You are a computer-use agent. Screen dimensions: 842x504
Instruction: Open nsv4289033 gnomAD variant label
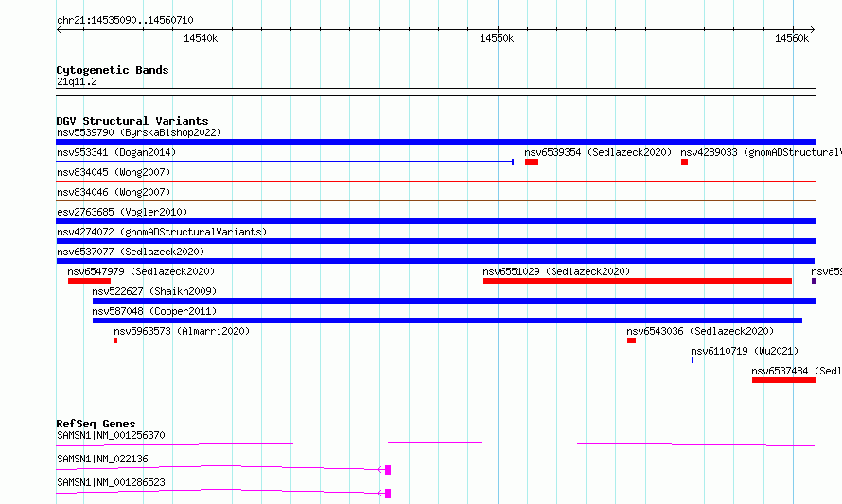tap(761, 152)
